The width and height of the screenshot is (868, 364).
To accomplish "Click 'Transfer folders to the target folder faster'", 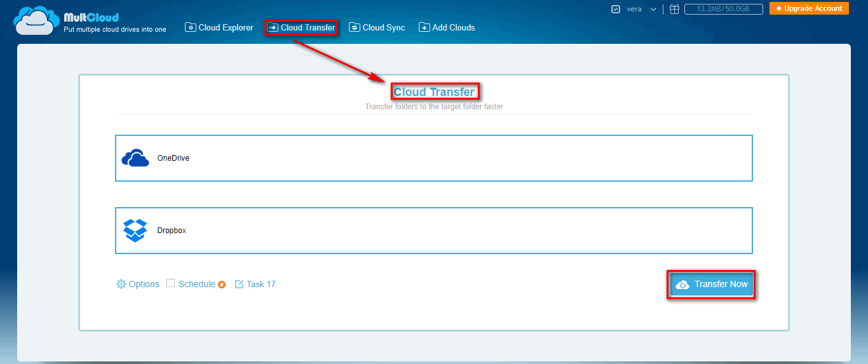I will [x=434, y=107].
